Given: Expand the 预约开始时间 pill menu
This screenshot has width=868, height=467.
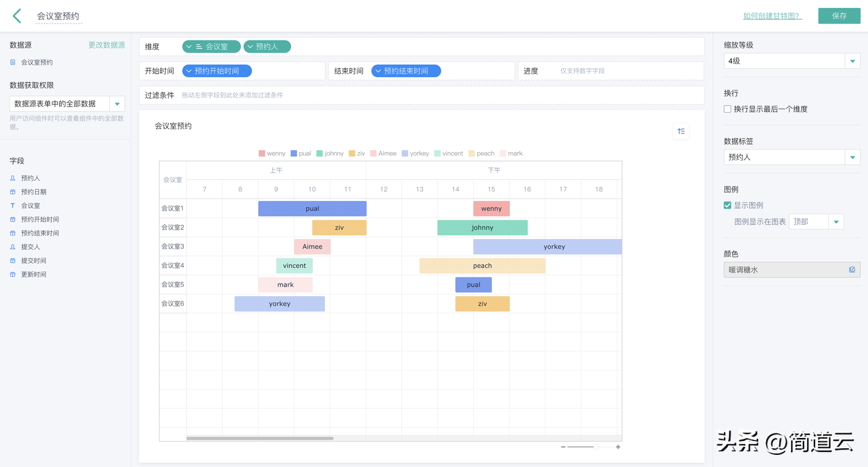Looking at the screenshot, I should coord(189,71).
